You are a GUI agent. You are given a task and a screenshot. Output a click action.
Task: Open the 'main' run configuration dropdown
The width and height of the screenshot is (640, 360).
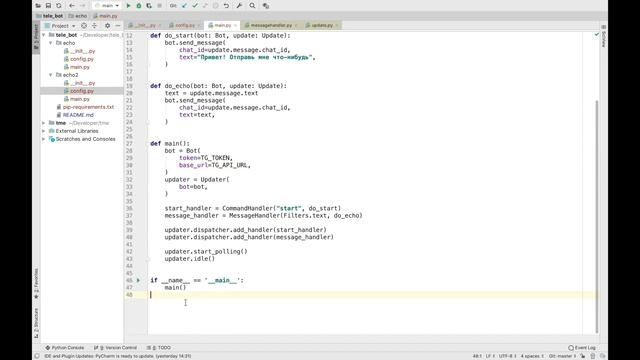(107, 6)
